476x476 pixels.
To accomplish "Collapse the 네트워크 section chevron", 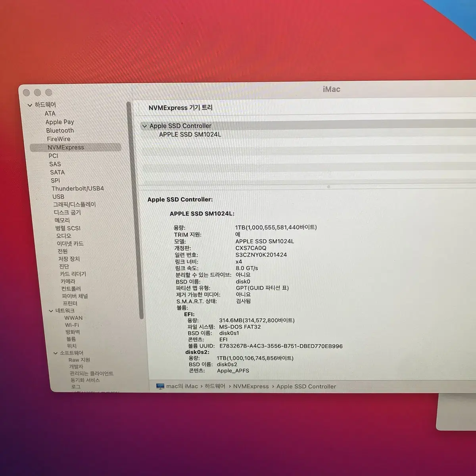I will pyautogui.click(x=51, y=311).
